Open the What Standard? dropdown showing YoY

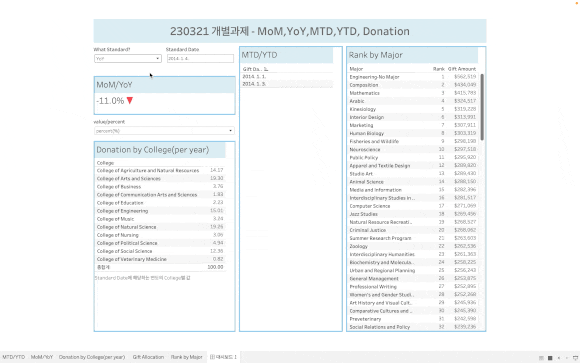(x=128, y=58)
